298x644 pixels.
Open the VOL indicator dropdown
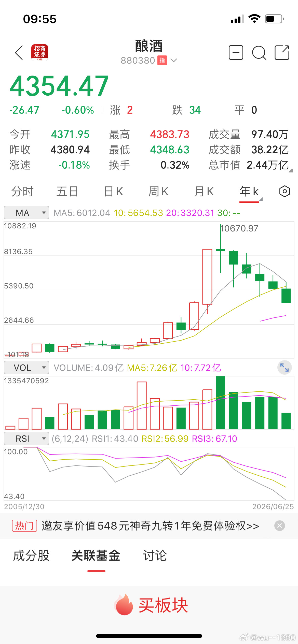point(26,368)
